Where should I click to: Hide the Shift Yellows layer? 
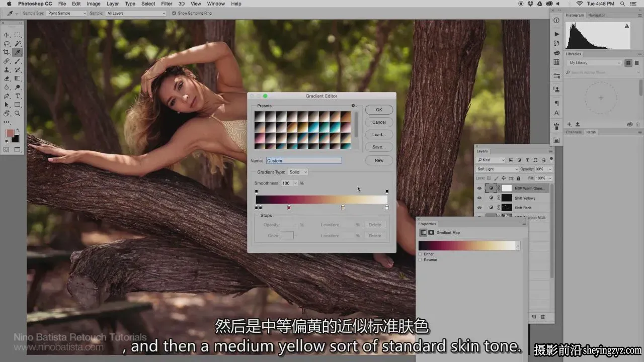coord(479,198)
